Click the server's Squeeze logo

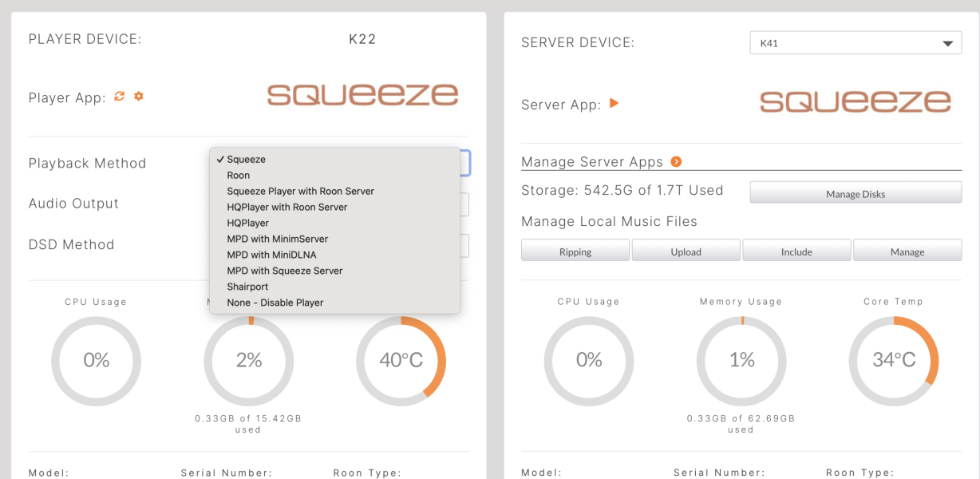click(855, 101)
